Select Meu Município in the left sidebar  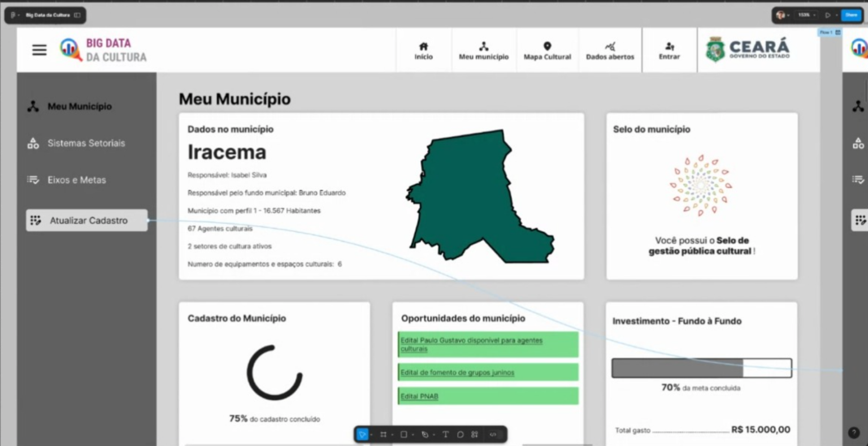tap(69, 106)
